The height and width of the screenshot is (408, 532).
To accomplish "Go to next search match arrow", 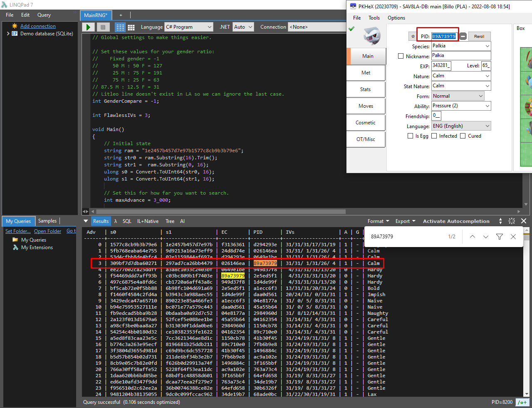I will (x=486, y=237).
